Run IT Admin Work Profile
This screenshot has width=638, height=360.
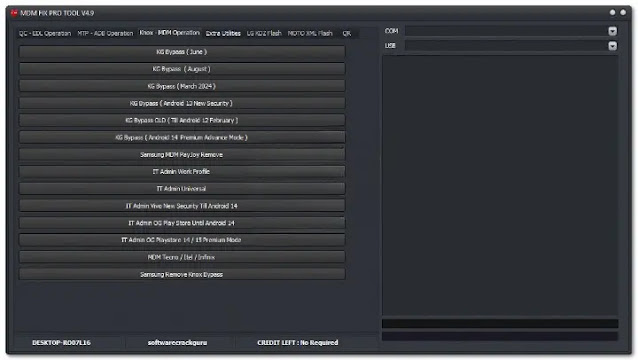tap(182, 172)
